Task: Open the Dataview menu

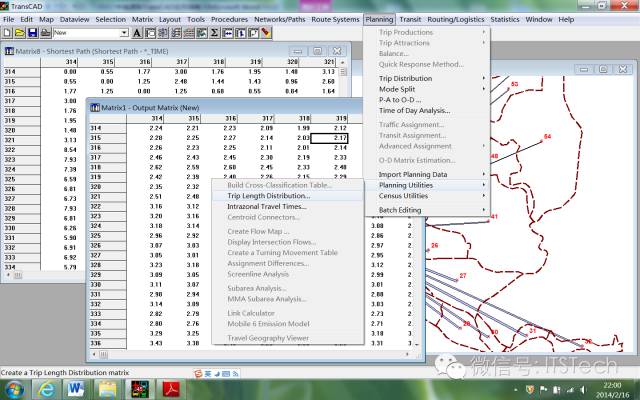Action: (x=74, y=19)
